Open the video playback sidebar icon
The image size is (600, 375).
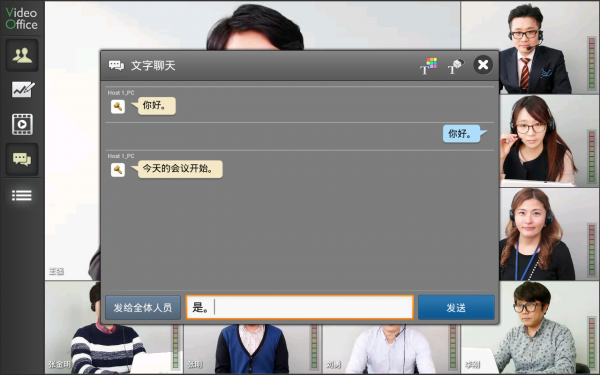(x=22, y=124)
